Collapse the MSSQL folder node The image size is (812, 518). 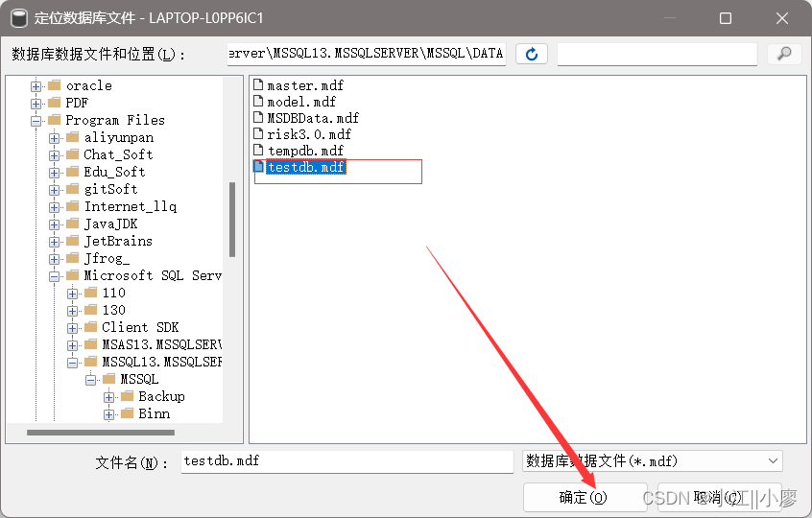[90, 381]
